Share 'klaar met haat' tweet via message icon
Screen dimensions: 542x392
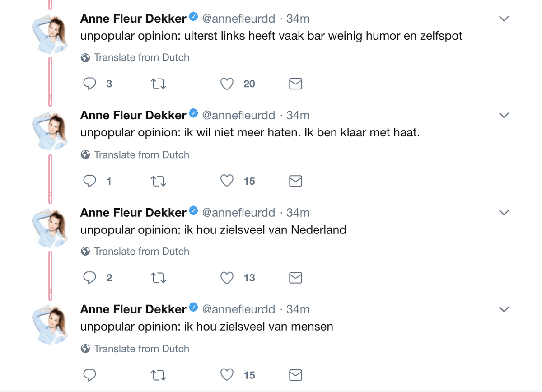[x=295, y=181]
